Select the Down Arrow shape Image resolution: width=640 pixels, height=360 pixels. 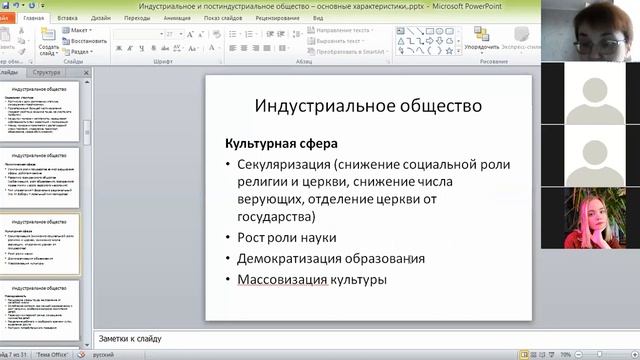(x=440, y=41)
